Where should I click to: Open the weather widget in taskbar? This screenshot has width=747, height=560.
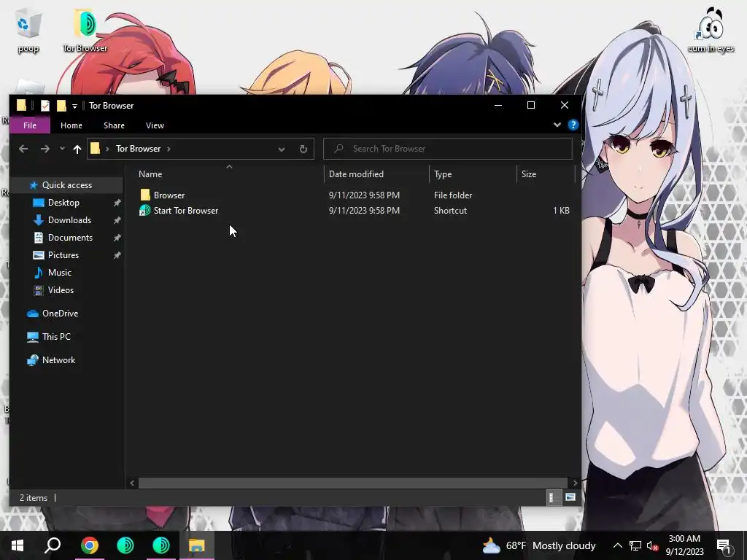click(x=539, y=545)
